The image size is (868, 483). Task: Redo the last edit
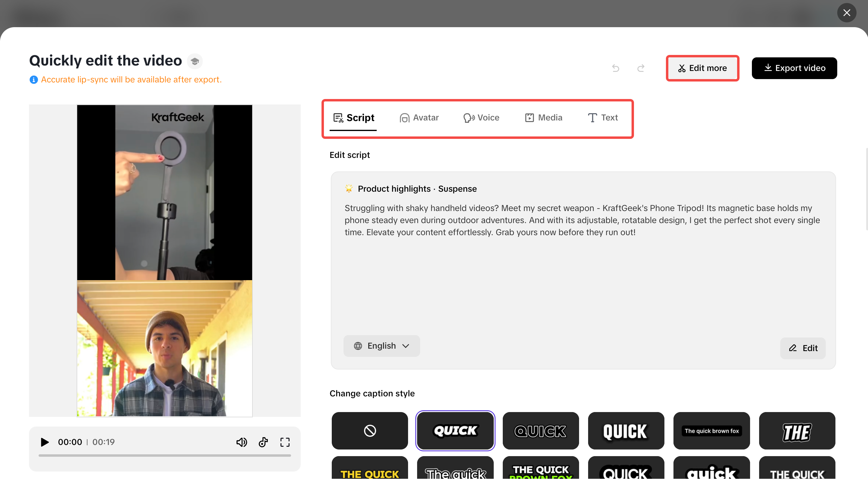(641, 68)
